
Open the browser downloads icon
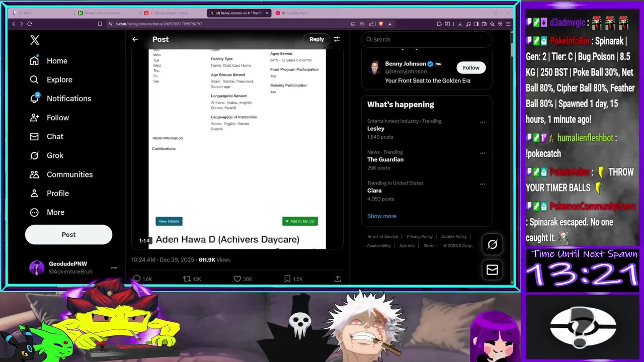pyautogui.click(x=460, y=24)
